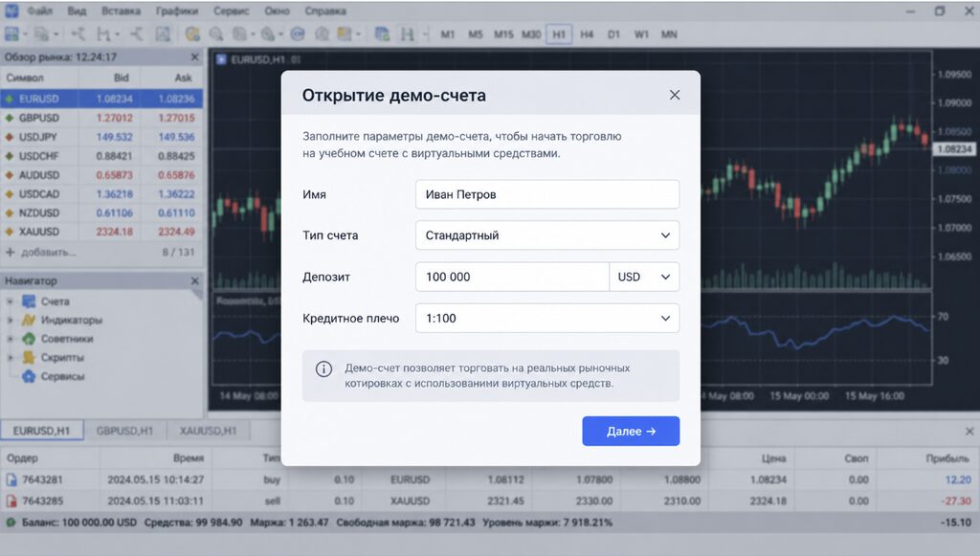Switch to the XAUUSD,H1 chart tab
The image size is (980, 556).
(x=208, y=431)
